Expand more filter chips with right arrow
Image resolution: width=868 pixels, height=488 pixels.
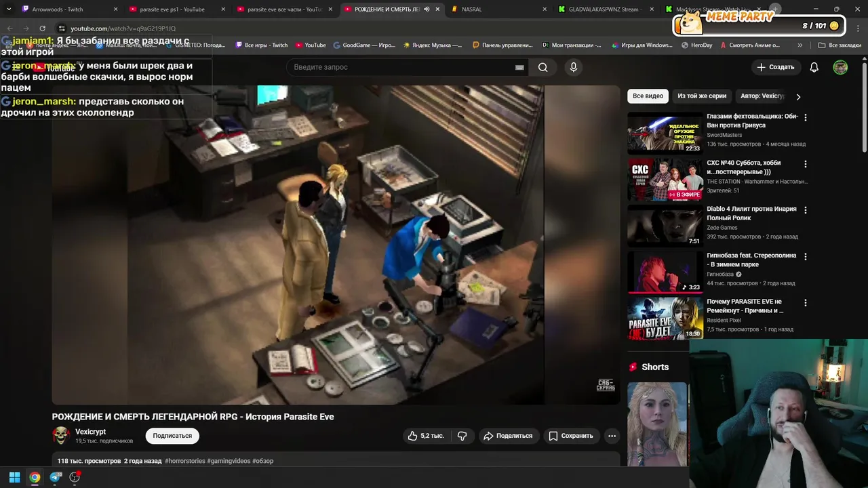point(798,96)
